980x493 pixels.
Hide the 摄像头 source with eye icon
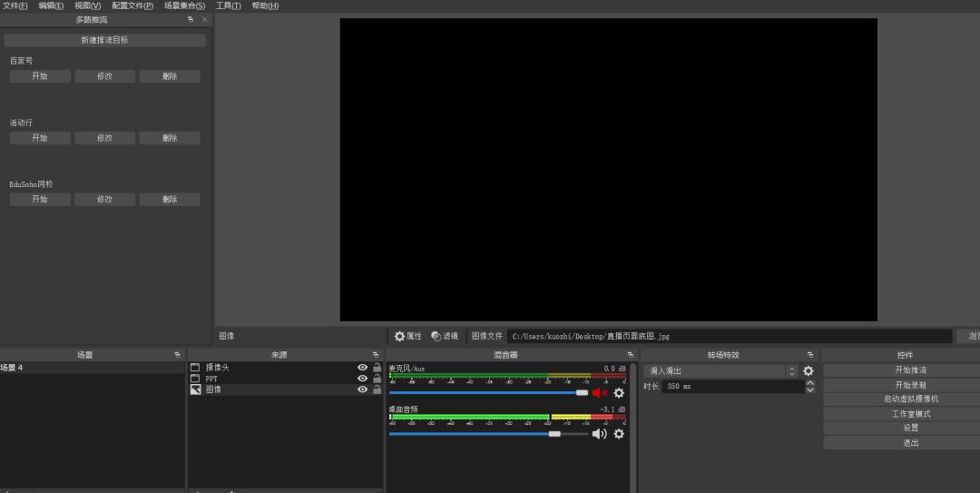pos(362,368)
